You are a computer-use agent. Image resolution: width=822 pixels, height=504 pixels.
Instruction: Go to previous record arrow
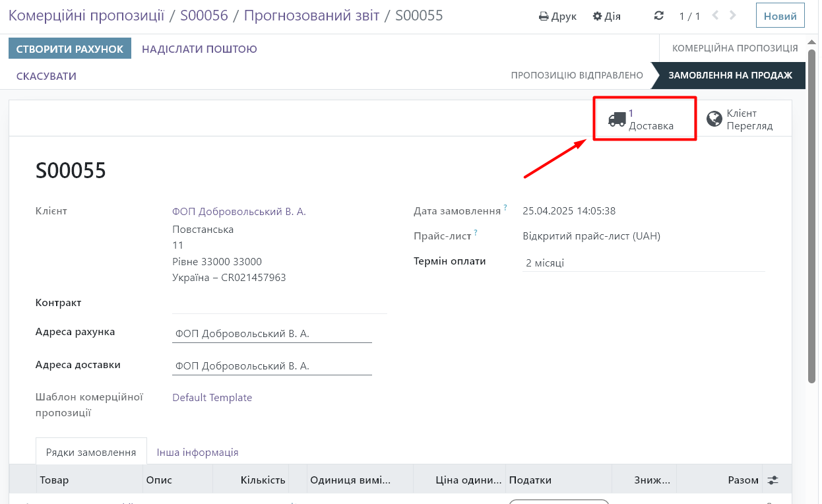[x=715, y=16]
